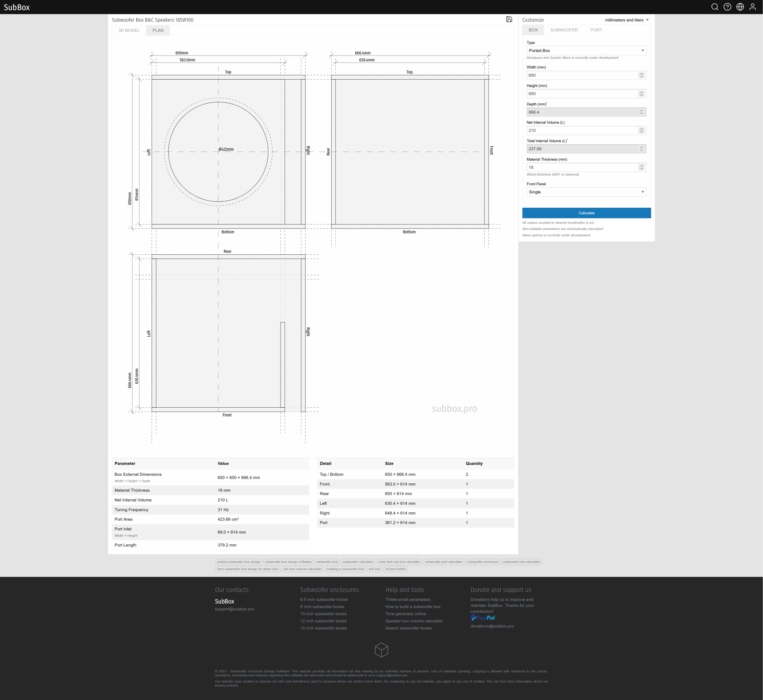Adjust the Net Internal Volume stepper
The width and height of the screenshot is (763, 700).
point(641,130)
